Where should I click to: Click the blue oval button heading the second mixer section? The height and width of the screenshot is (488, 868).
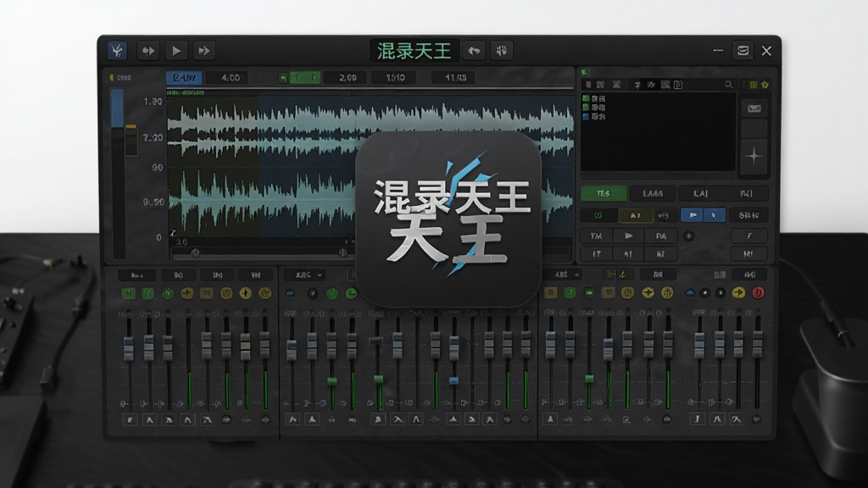click(291, 293)
